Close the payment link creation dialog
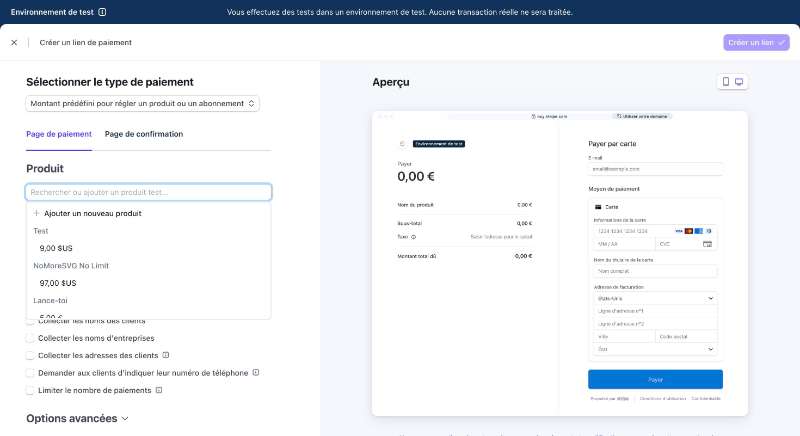 tap(14, 43)
